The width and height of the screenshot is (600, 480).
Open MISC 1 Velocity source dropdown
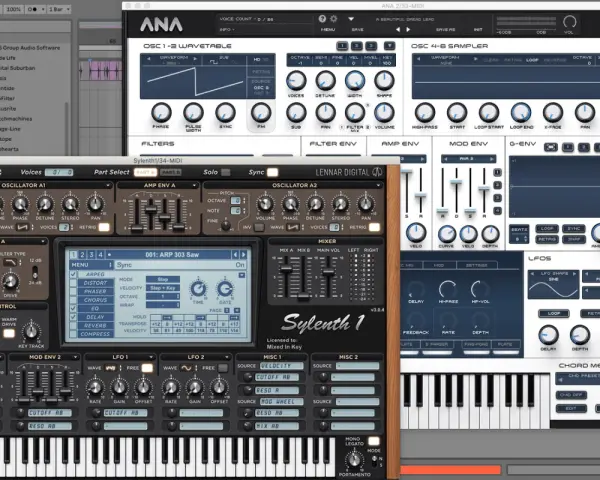(282, 366)
